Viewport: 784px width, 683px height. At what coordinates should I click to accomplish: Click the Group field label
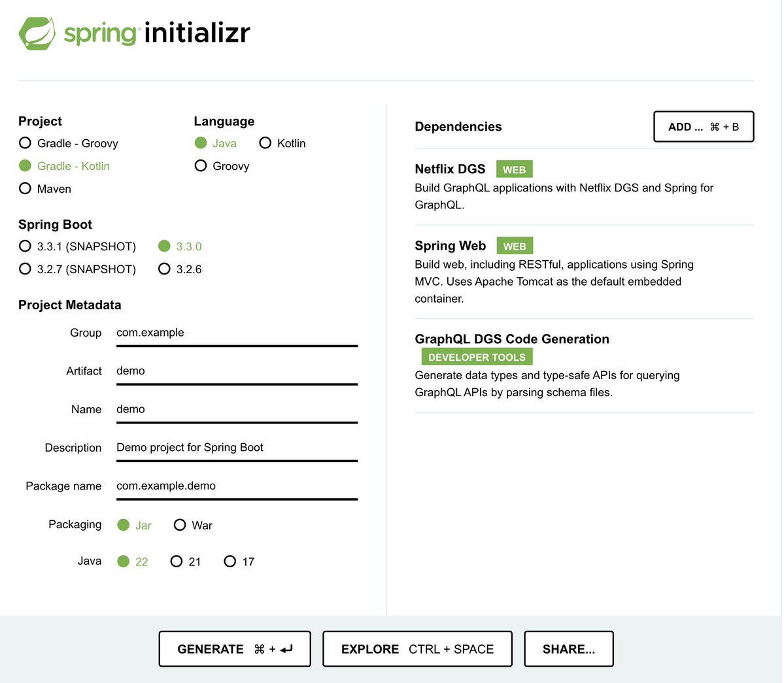pyautogui.click(x=86, y=333)
